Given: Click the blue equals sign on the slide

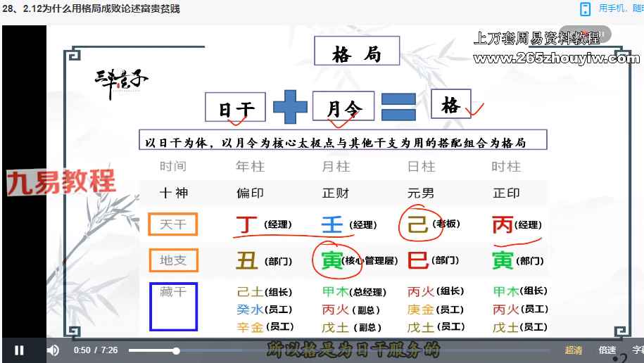Looking at the screenshot, I should tap(398, 108).
